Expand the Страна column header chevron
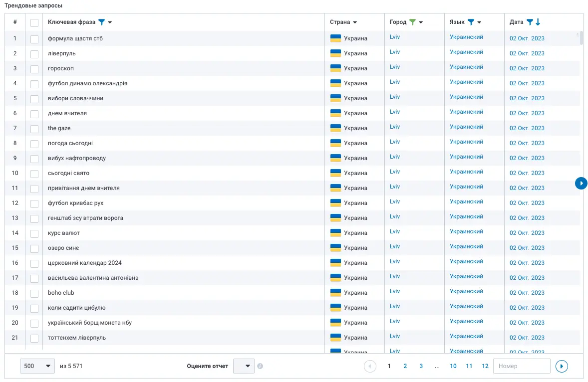The height and width of the screenshot is (382, 588). click(354, 21)
